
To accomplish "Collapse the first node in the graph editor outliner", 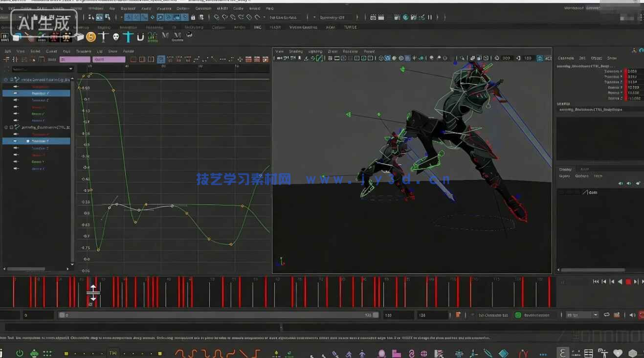I will [x=6, y=79].
